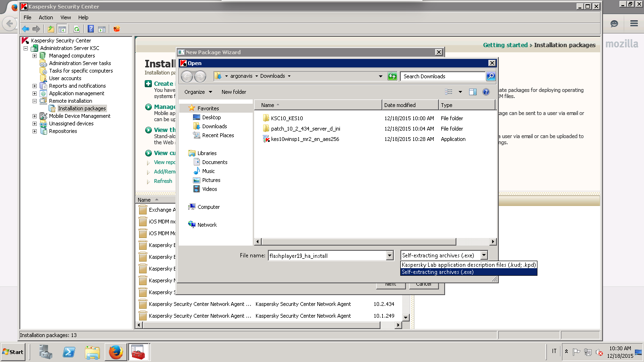The height and width of the screenshot is (362, 644).
Task: Toggle the show/hide console tree icon
Action: click(x=62, y=29)
